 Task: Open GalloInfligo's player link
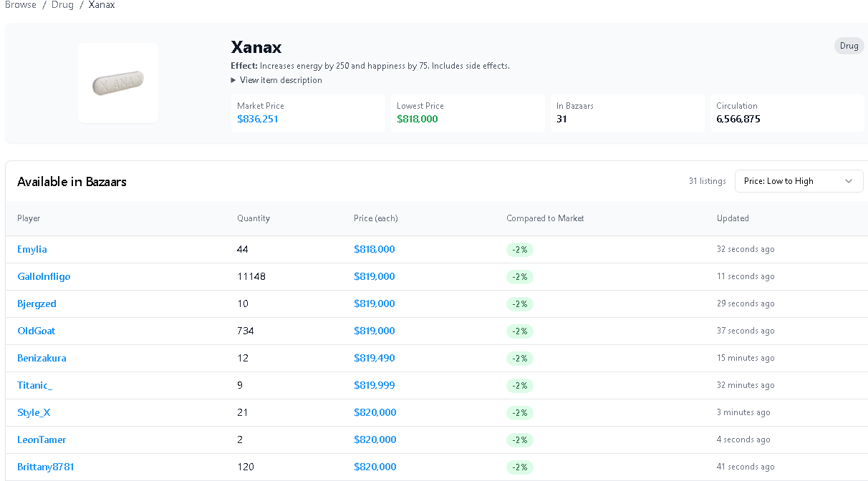pyautogui.click(x=44, y=276)
